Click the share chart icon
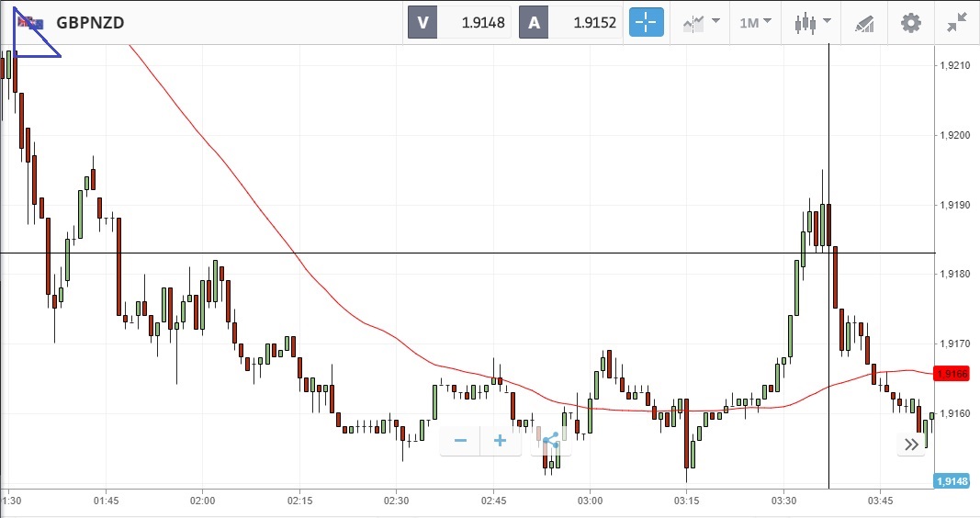The height and width of the screenshot is (518, 980). 551,442
